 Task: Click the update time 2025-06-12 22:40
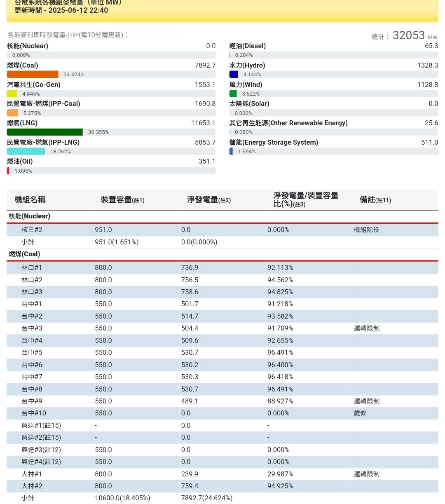[x=78, y=10]
